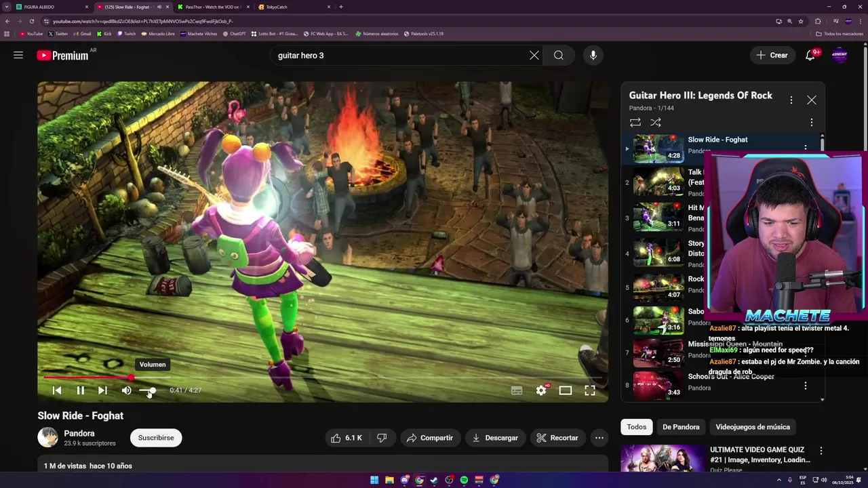
Task: Open menu for Ultimate Video Game Quiz
Action: coord(821,451)
